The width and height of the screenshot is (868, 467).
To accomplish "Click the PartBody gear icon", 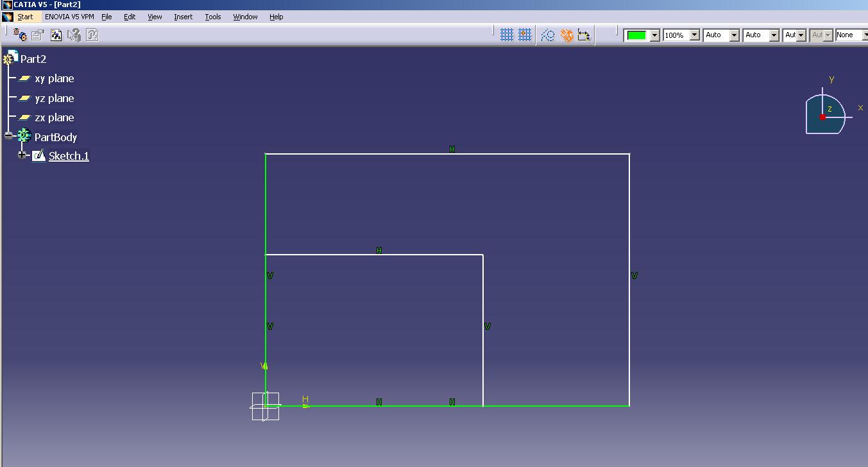I will pos(24,135).
